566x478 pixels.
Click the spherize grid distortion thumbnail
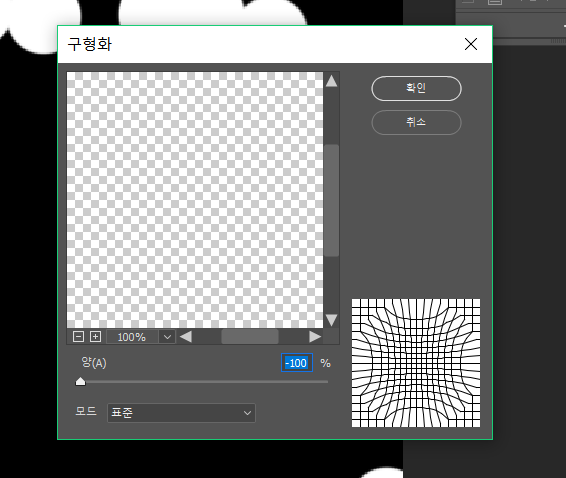416,363
